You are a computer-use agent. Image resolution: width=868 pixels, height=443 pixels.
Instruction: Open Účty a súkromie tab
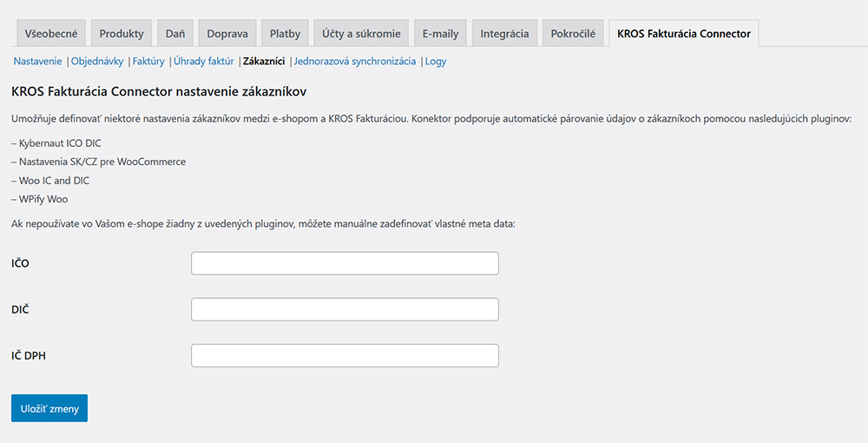click(x=361, y=33)
